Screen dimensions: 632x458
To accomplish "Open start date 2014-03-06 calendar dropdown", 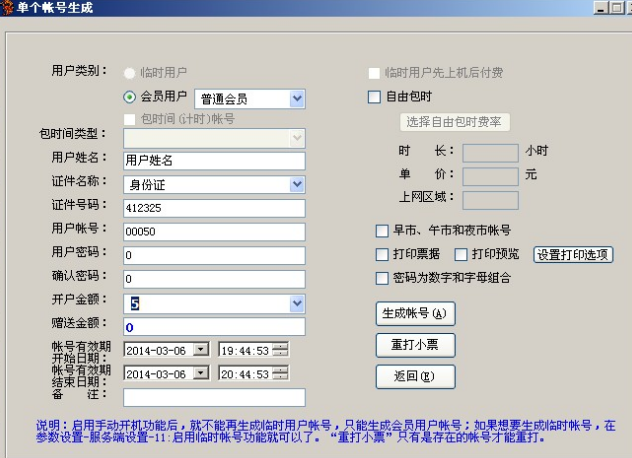I will 201,350.
